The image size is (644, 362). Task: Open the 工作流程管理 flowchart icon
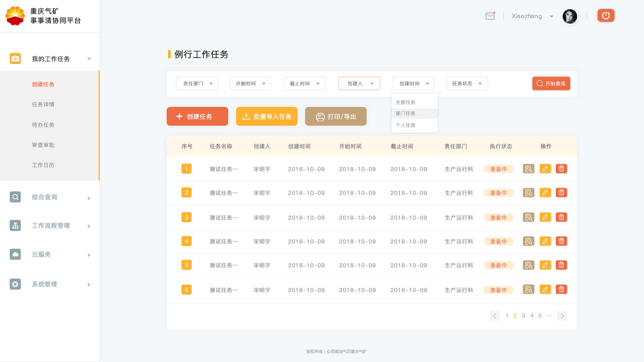(x=15, y=226)
